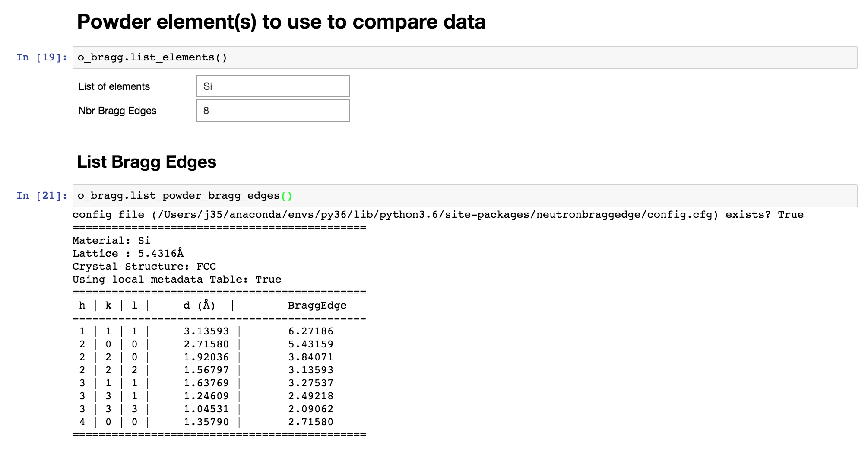868x452 pixels.
Task: Click the 'Using local metadata Table: True' line
Action: (177, 280)
